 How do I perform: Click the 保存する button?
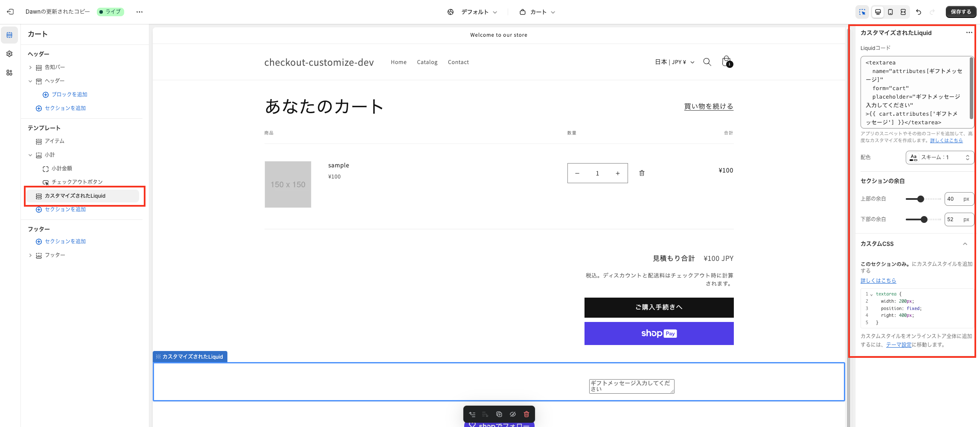961,12
